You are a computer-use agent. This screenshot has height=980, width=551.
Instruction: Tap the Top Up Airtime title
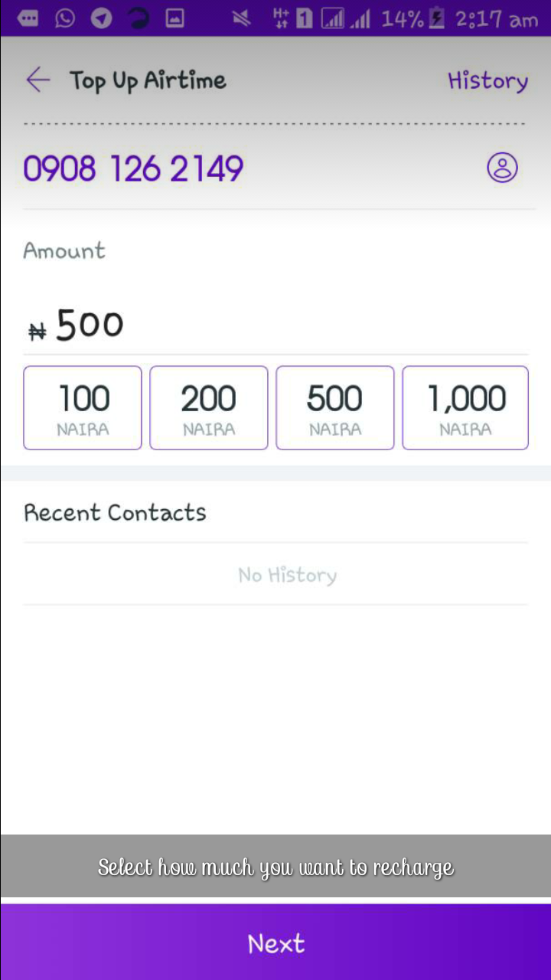(148, 80)
